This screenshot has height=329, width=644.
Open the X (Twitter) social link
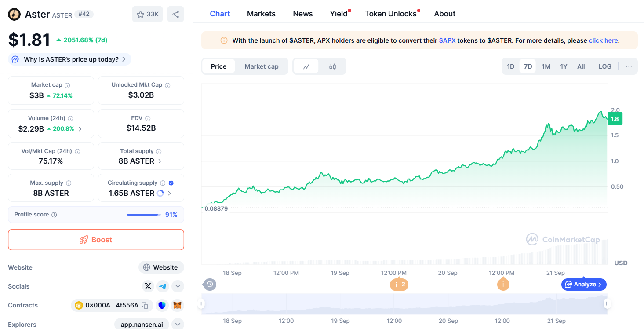tap(148, 286)
